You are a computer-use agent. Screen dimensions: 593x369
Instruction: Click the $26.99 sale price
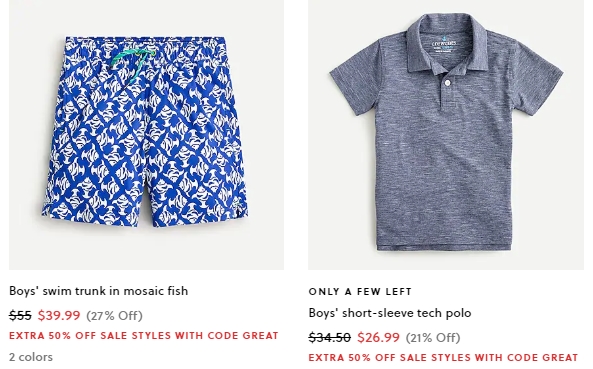click(378, 337)
